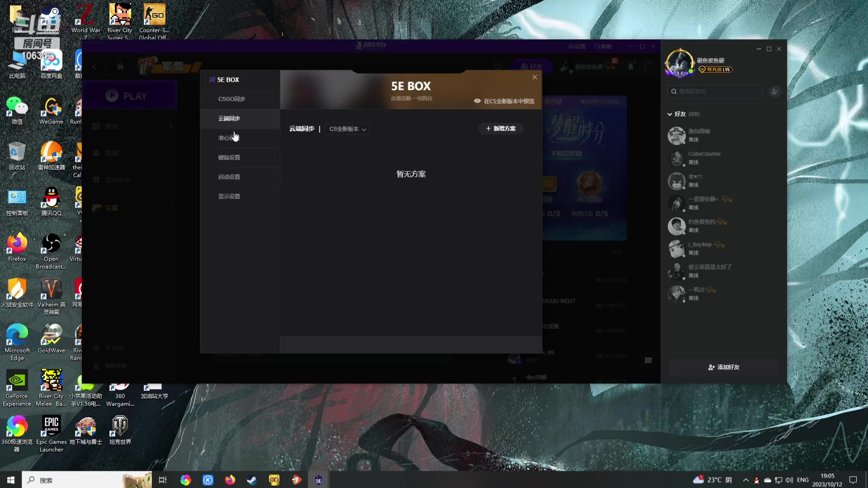Expand the CS全新版本 version dropdown
The height and width of the screenshot is (488, 868).
pos(347,129)
